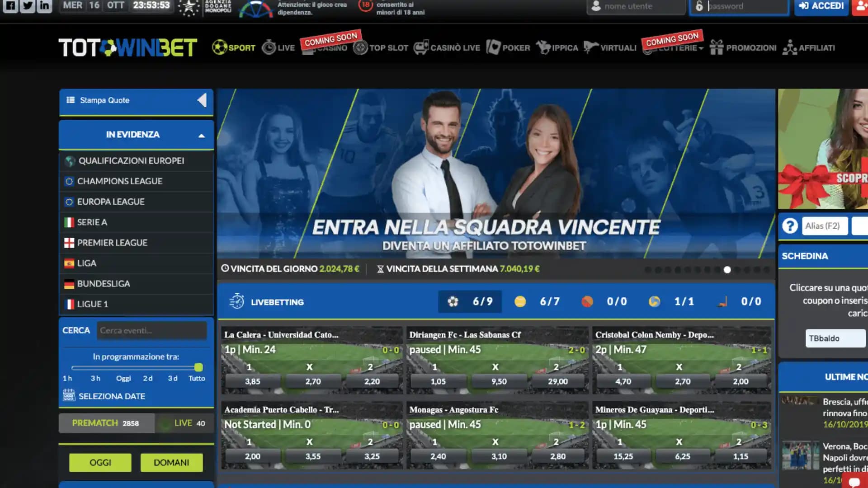The width and height of the screenshot is (868, 488).
Task: Collapse the In Evidenza section
Action: click(202, 135)
